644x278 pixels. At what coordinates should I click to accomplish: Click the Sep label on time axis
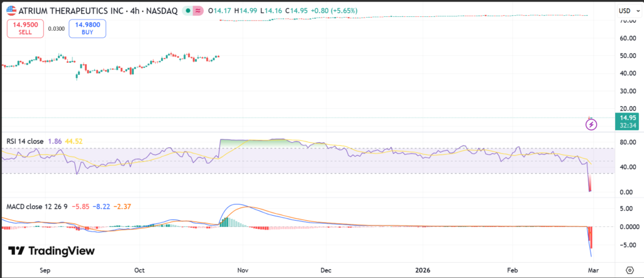coord(45,269)
